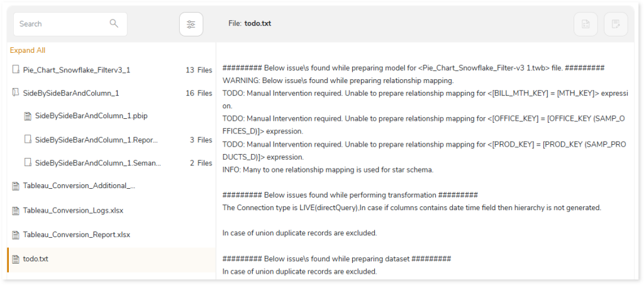Screen dimensions: 644x285
Task: Click the first disabled document icon button
Action: [x=586, y=25]
